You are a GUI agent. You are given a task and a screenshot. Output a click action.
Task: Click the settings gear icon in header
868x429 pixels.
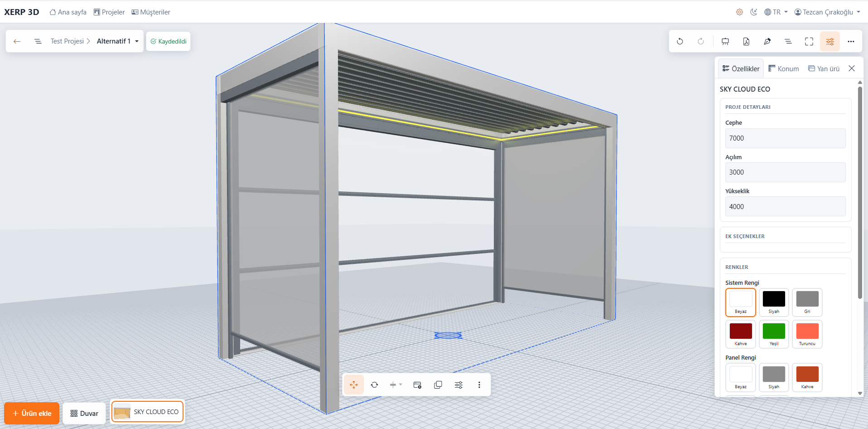[739, 12]
